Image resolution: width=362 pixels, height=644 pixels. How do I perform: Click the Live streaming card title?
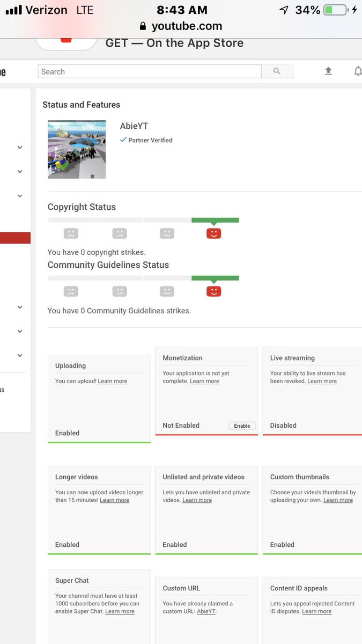292,358
